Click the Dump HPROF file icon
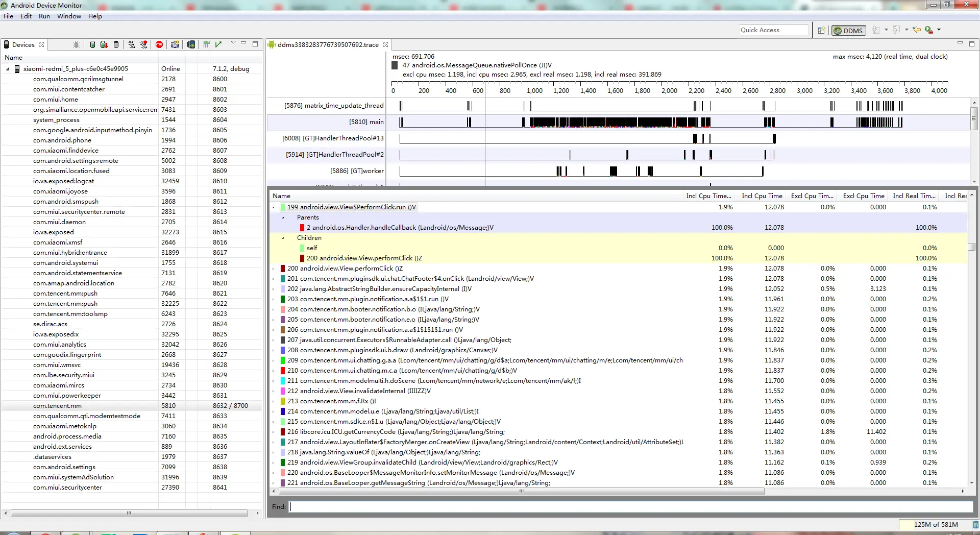Viewport: 980px width, 535px height. 104,44
